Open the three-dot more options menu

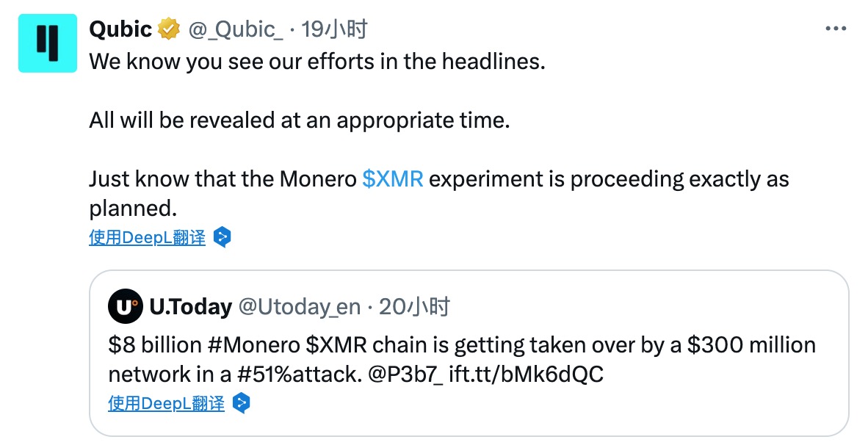836,28
